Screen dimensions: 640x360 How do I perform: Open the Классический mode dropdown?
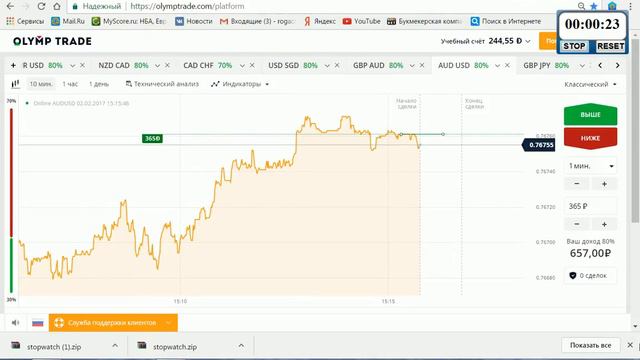[590, 84]
